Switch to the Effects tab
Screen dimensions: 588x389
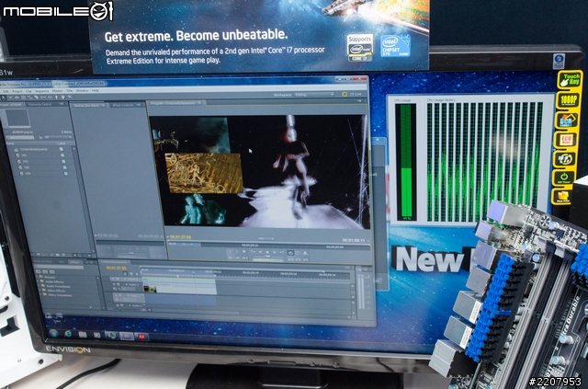coord(74,262)
